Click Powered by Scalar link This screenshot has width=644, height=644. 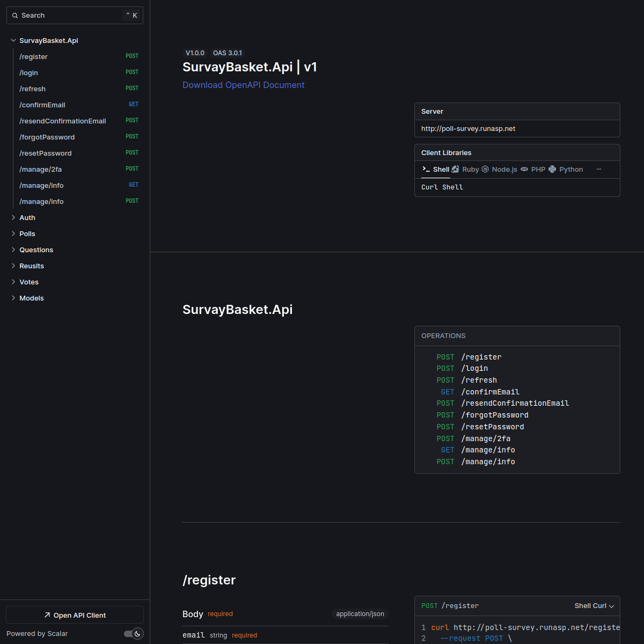pos(37,634)
